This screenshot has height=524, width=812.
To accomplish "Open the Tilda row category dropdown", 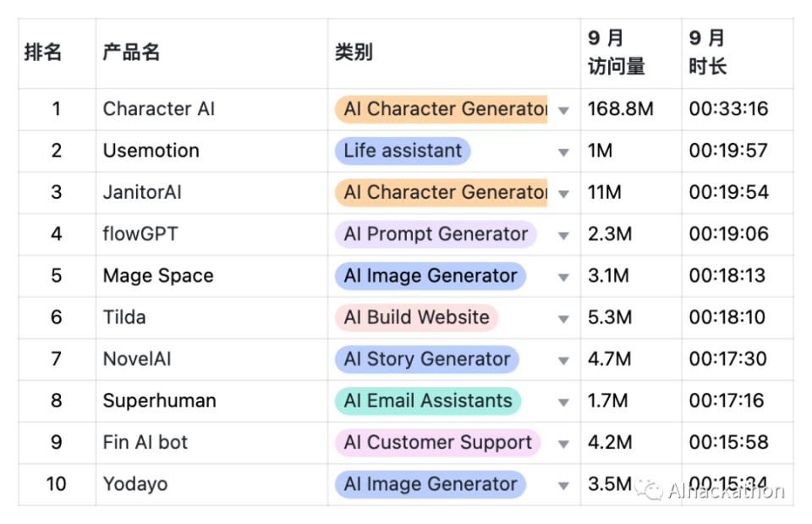I will (x=563, y=319).
